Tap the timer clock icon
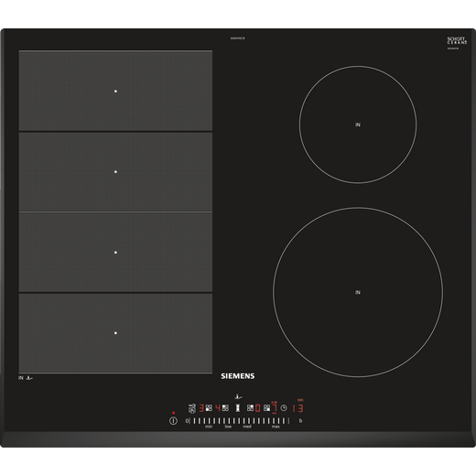This screenshot has height=476, width=476. 284,408
